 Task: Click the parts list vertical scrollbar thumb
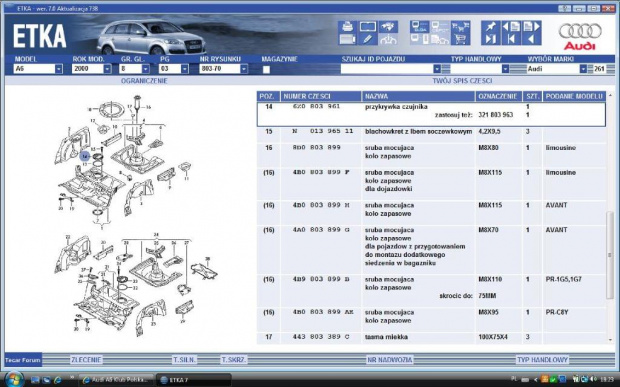pyautogui.click(x=610, y=255)
